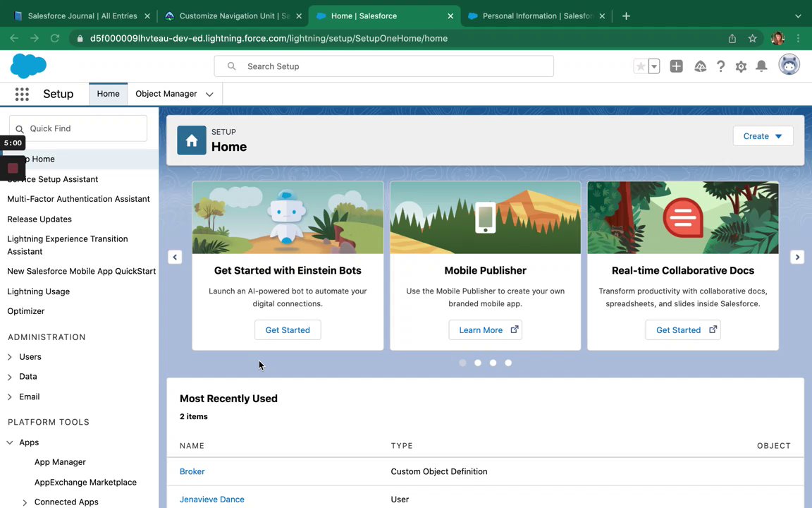Click Get Started for Collaborative Docs
812x508 pixels.
click(682, 330)
